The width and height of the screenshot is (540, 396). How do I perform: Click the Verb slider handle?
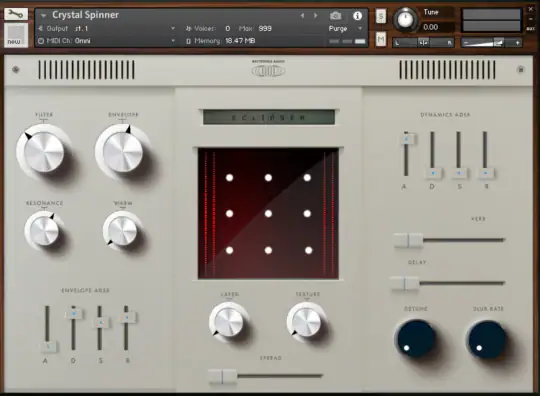point(408,240)
